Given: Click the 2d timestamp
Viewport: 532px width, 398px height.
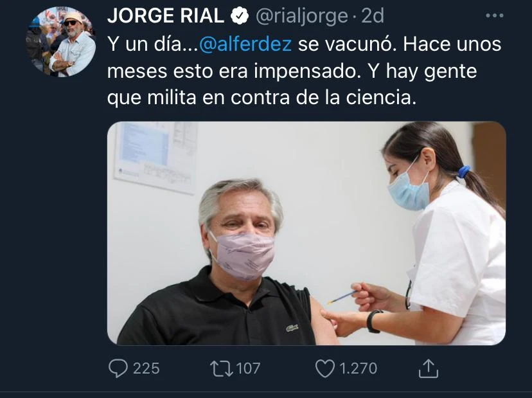Looking at the screenshot, I should (373, 16).
